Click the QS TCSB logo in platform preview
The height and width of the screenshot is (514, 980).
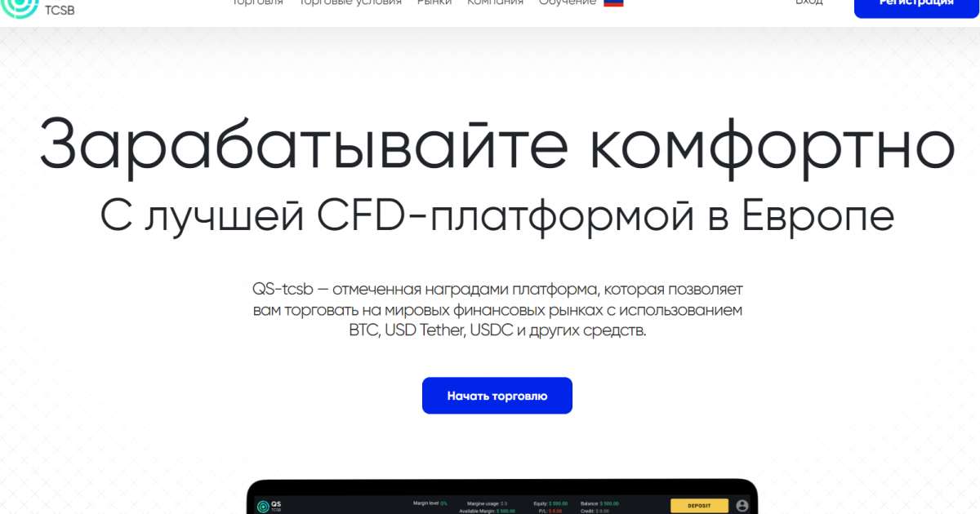(269, 507)
